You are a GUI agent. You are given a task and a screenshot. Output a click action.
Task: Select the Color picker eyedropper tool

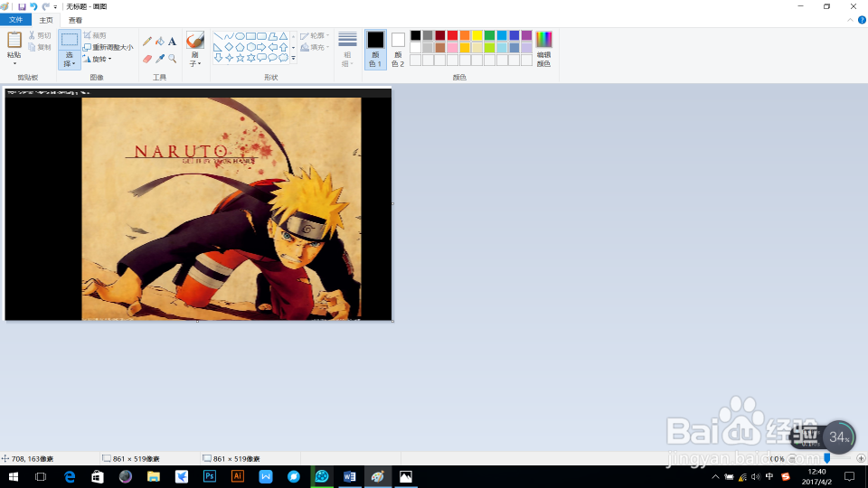pos(160,59)
